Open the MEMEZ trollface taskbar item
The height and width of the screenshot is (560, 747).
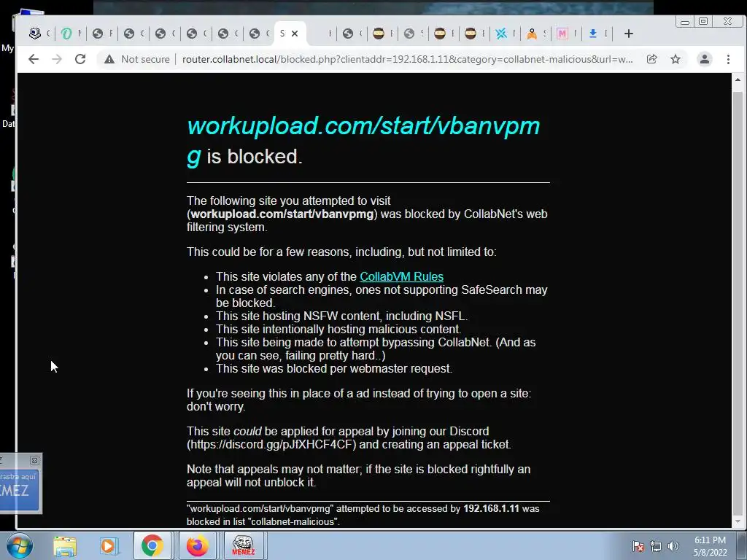pos(243,545)
